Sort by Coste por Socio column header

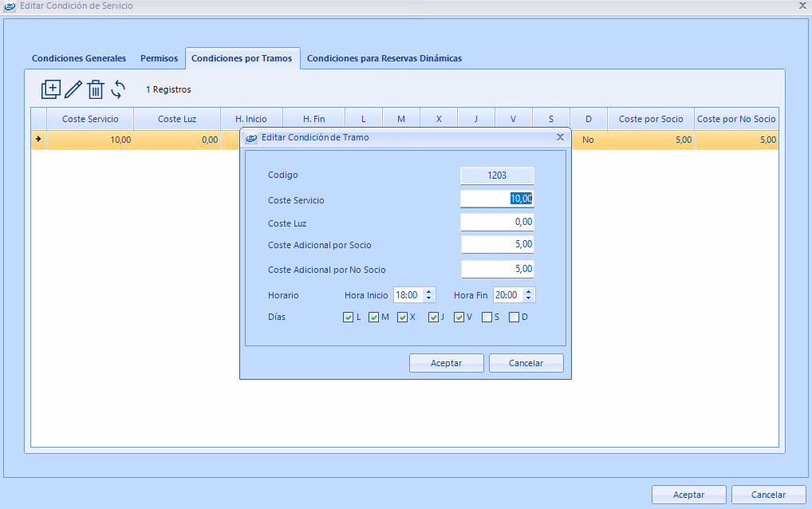point(651,119)
